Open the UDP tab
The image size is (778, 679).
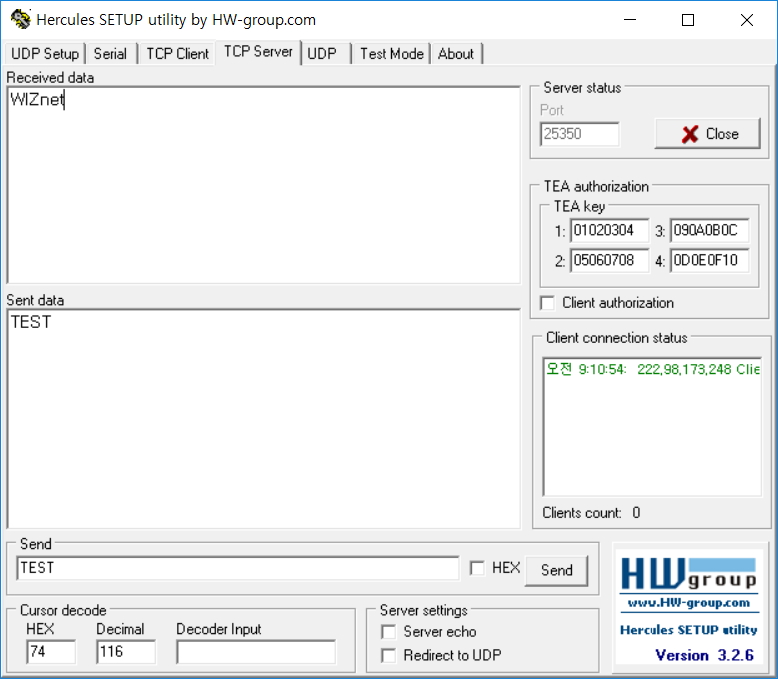(325, 54)
